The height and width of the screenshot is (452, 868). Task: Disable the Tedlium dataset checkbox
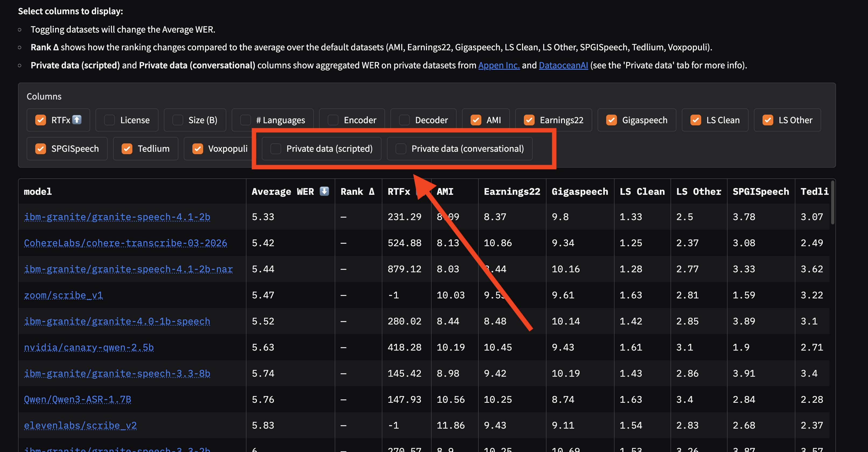[x=127, y=149]
